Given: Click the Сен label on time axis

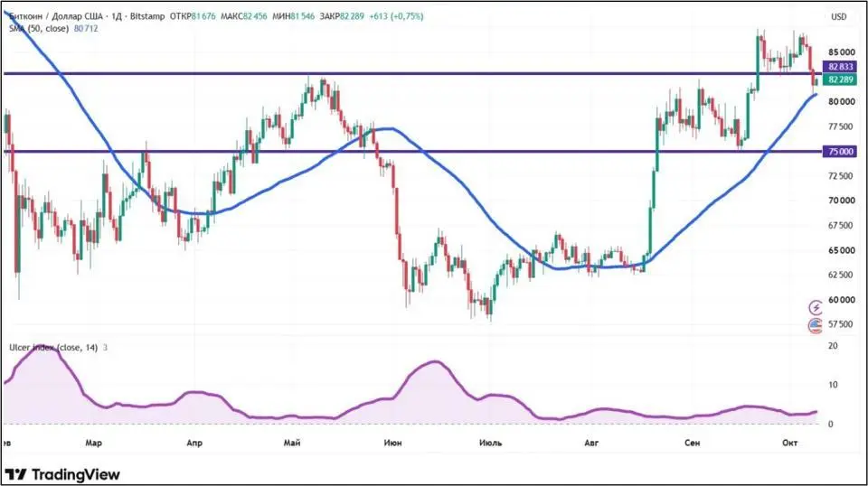Looking at the screenshot, I should 692,443.
